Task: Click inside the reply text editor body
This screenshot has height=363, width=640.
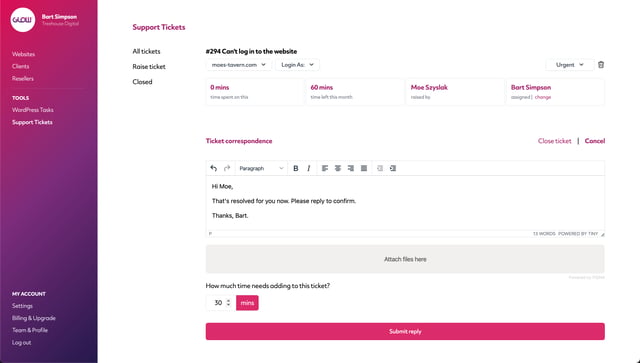Action: point(405,203)
